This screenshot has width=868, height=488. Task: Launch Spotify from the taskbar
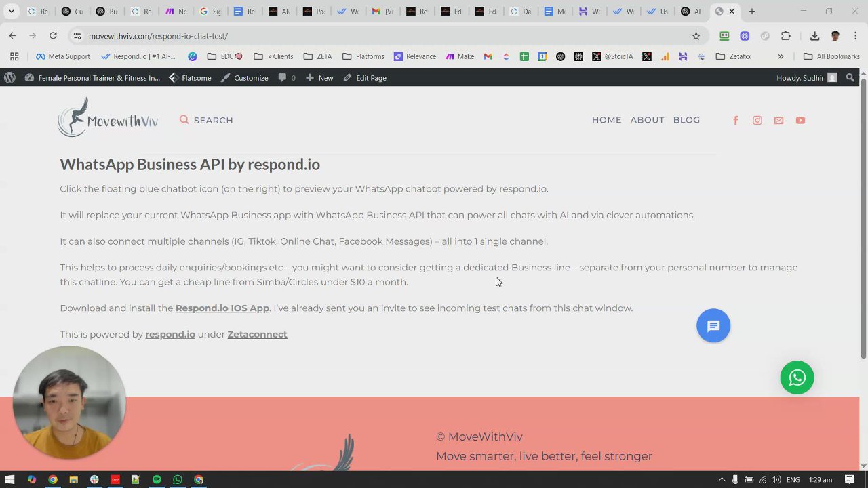coord(157,479)
